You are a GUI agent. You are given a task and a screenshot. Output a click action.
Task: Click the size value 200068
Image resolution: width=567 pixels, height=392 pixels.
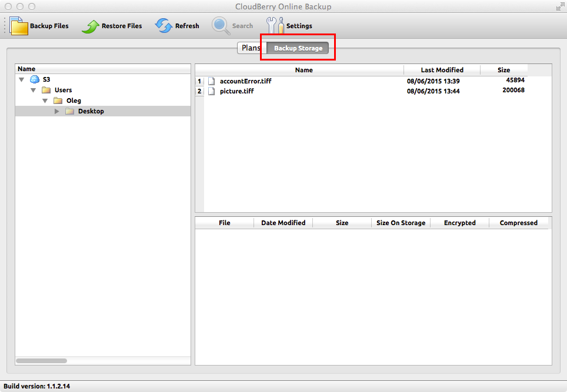pos(513,91)
